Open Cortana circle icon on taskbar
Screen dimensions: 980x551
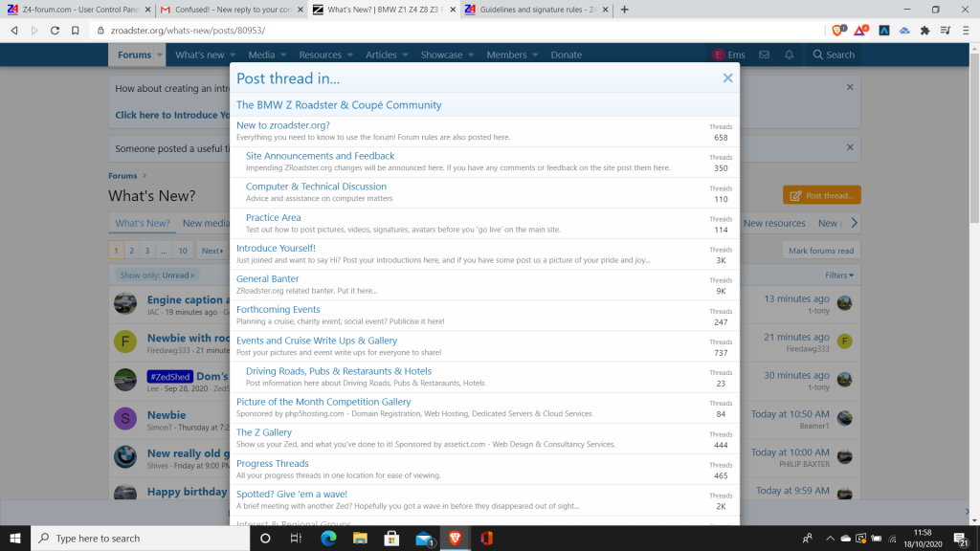click(x=265, y=538)
